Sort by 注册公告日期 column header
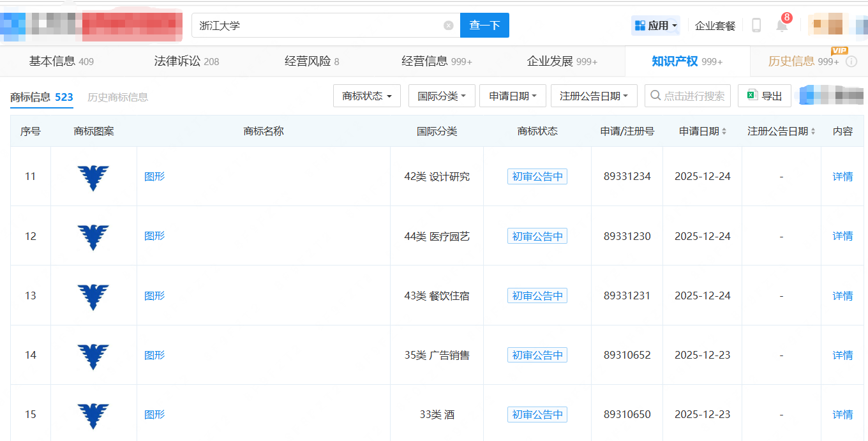The image size is (868, 441). point(781,131)
